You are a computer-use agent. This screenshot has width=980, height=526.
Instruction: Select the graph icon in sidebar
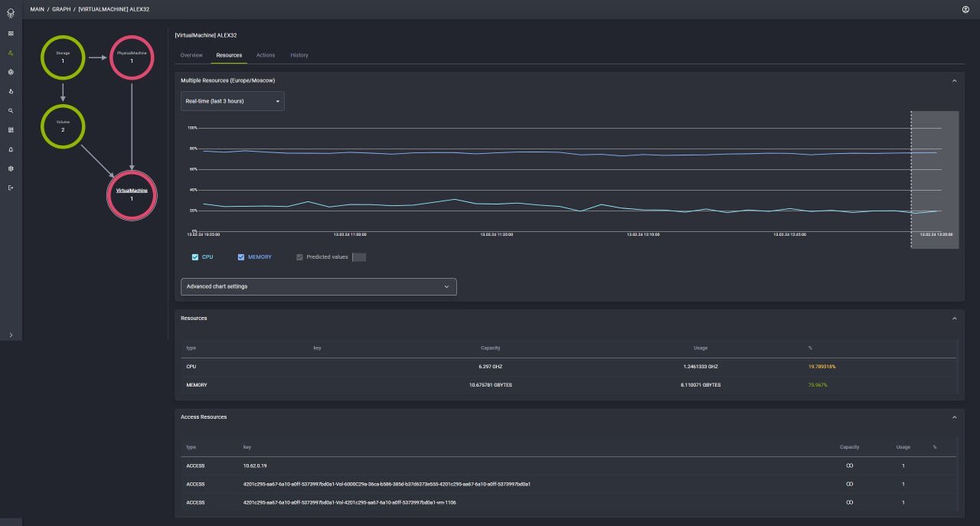[11, 53]
